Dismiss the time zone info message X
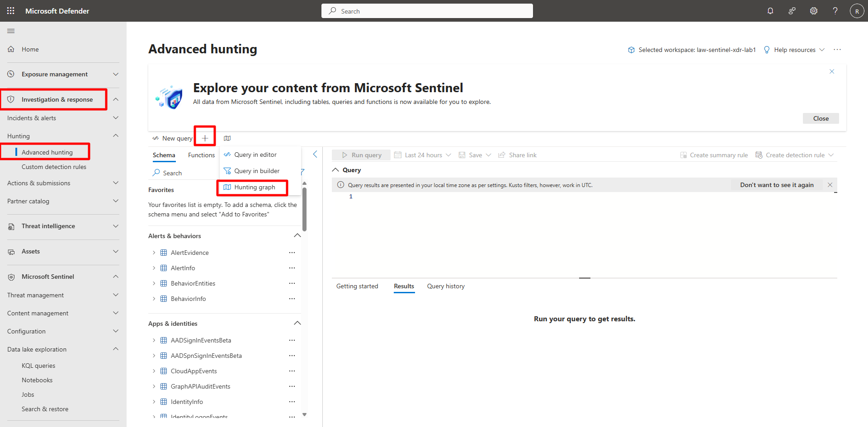Image resolution: width=868 pixels, height=427 pixels. pos(830,185)
